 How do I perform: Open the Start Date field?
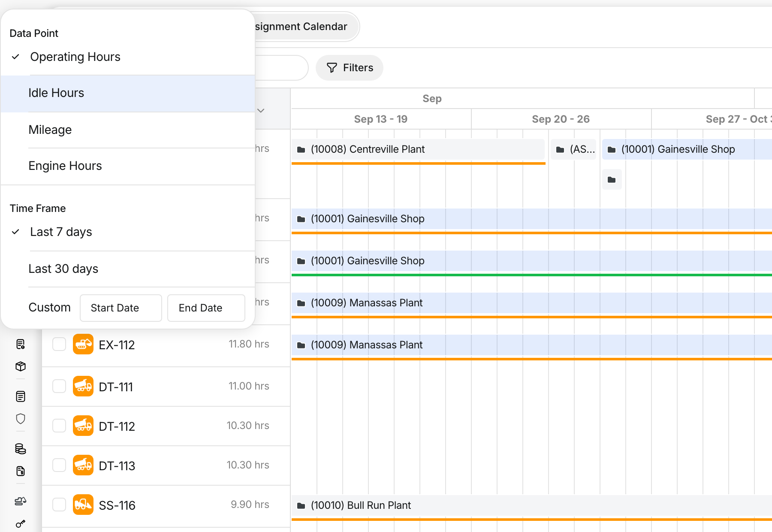pos(121,308)
